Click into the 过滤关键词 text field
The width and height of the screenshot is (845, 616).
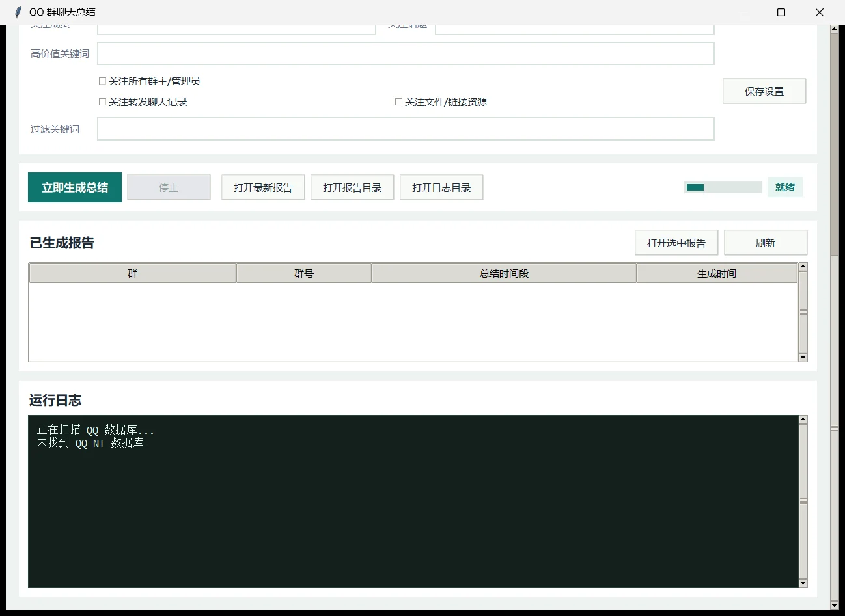(x=406, y=129)
